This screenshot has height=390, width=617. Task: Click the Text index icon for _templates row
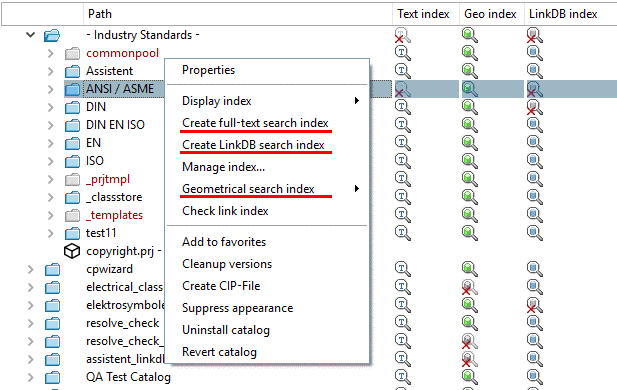click(403, 215)
